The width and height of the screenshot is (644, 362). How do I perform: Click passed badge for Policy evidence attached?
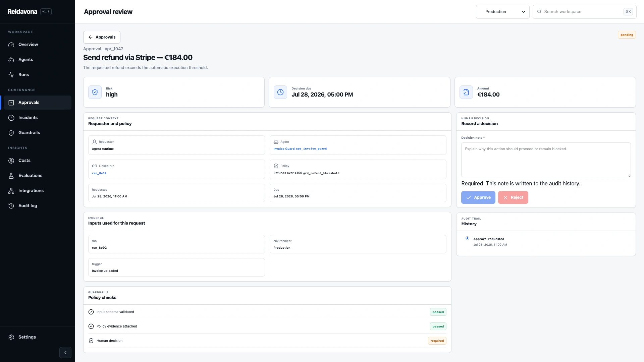[x=438, y=326]
